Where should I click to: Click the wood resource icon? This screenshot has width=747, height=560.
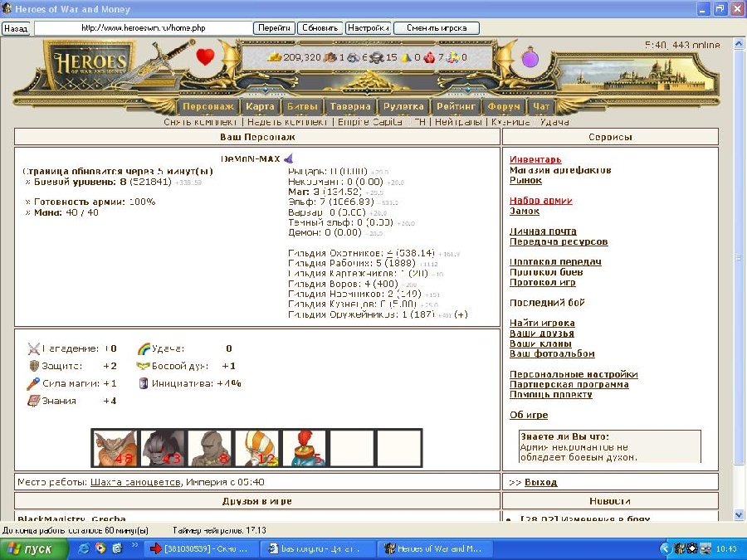330,57
